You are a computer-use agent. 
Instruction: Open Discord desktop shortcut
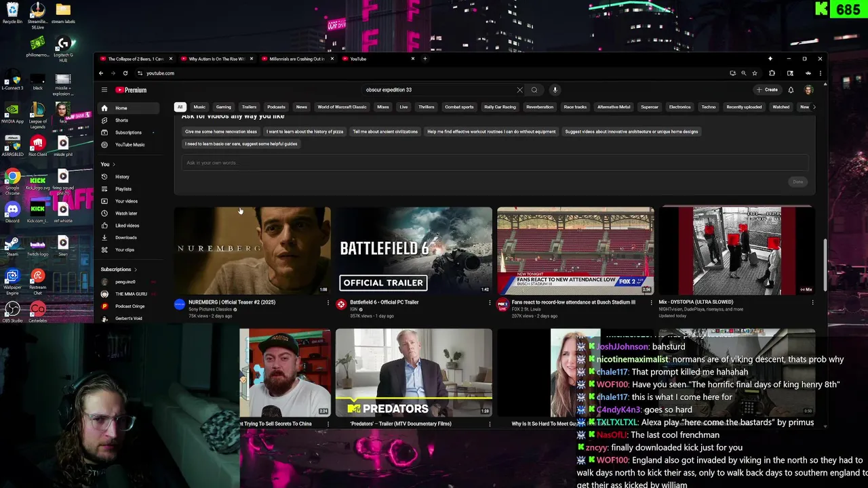[x=12, y=211]
